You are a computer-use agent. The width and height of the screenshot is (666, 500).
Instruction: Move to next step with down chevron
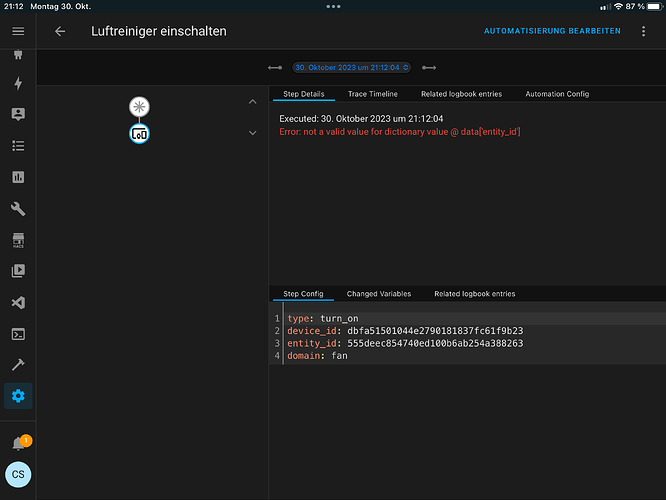252,133
